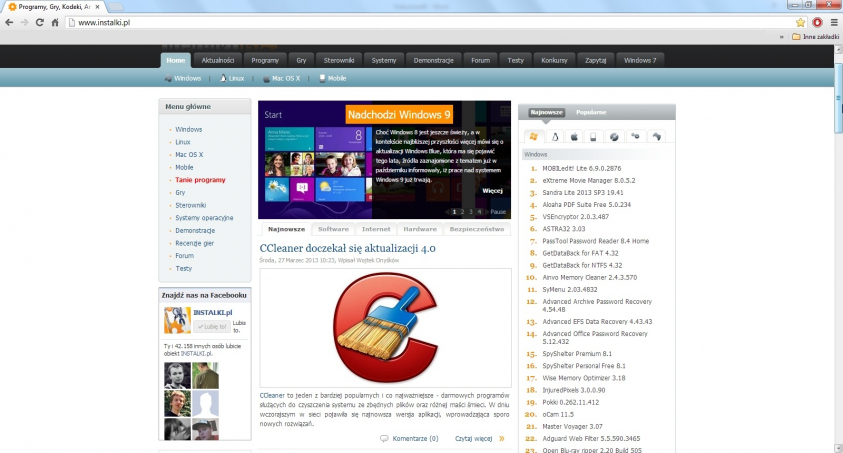
Task: Click the Windows flag icon tab in sidebar
Action: [x=533, y=136]
